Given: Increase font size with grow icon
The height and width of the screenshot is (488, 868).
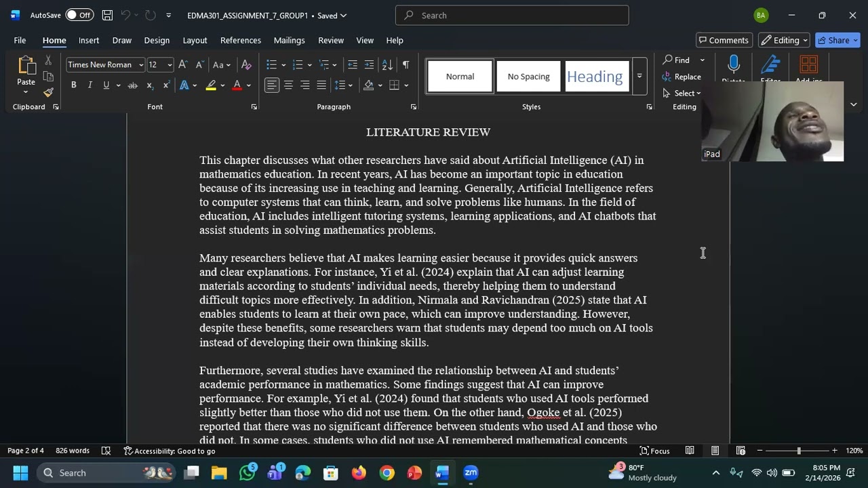Looking at the screenshot, I should pyautogui.click(x=183, y=64).
